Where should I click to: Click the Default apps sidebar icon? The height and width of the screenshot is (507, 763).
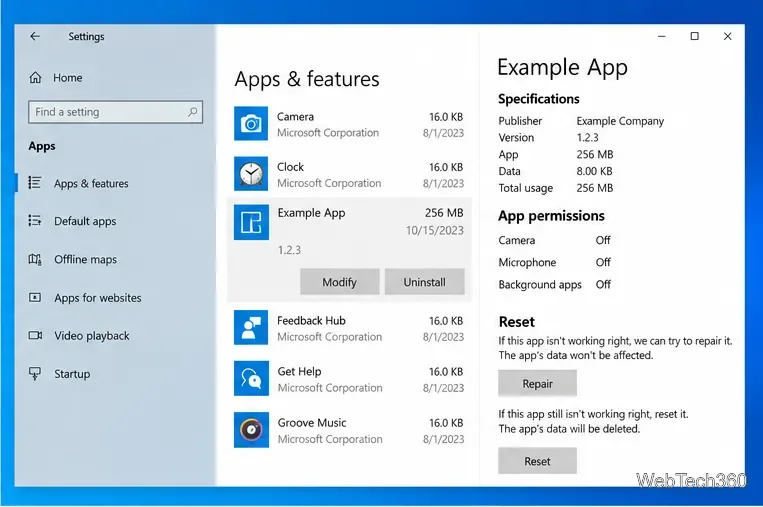(35, 220)
